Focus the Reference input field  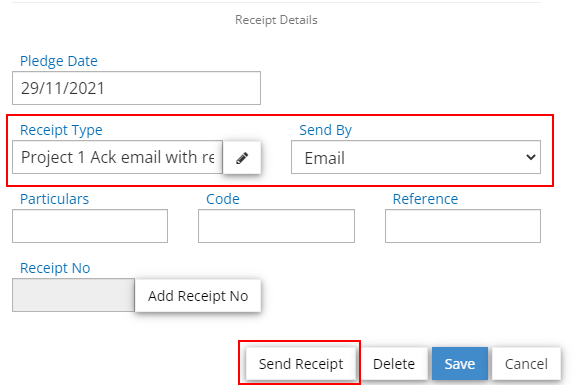[x=463, y=226]
